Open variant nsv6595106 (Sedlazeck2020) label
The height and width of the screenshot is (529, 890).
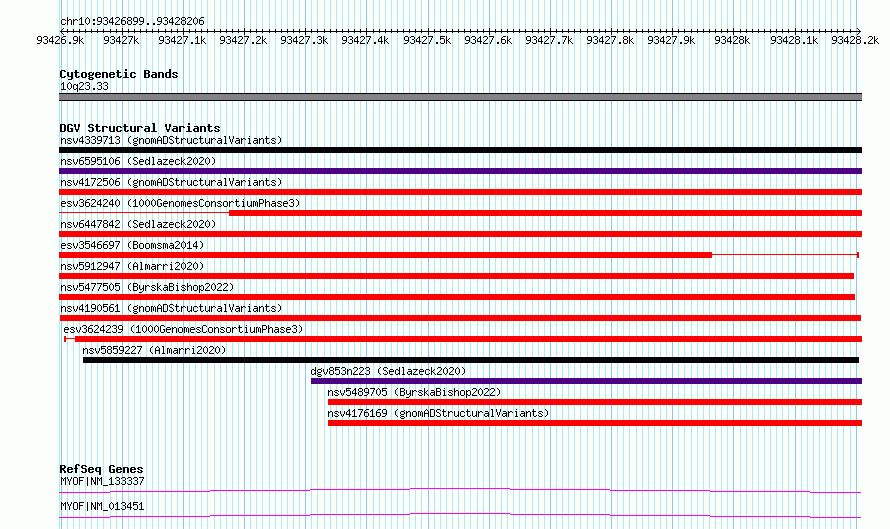pyautogui.click(x=138, y=161)
